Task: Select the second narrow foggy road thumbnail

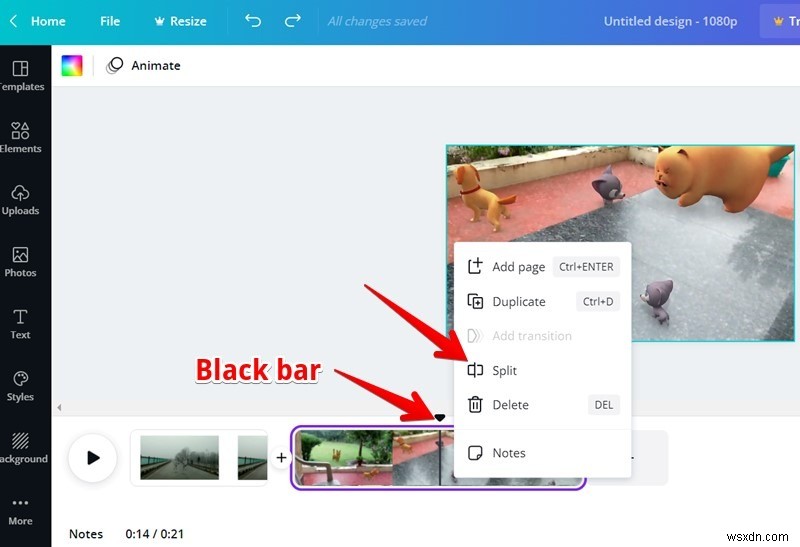Action: [253, 457]
